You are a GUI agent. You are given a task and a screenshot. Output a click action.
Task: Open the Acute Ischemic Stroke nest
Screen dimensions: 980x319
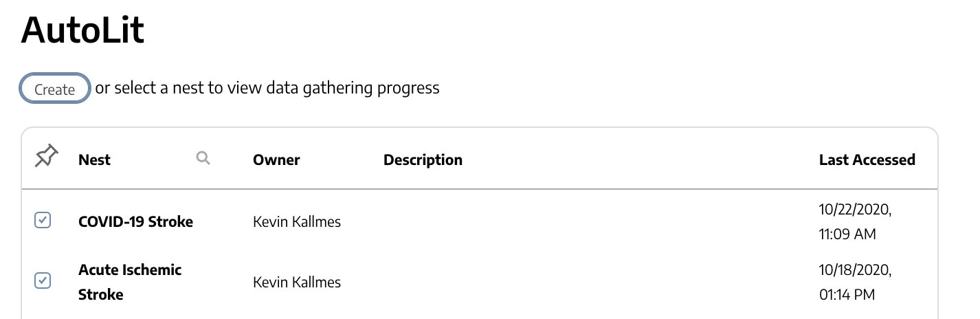pos(130,282)
